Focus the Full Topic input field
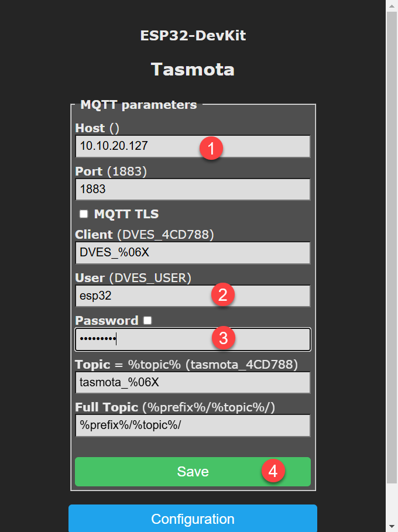398x532 pixels. coord(192,425)
